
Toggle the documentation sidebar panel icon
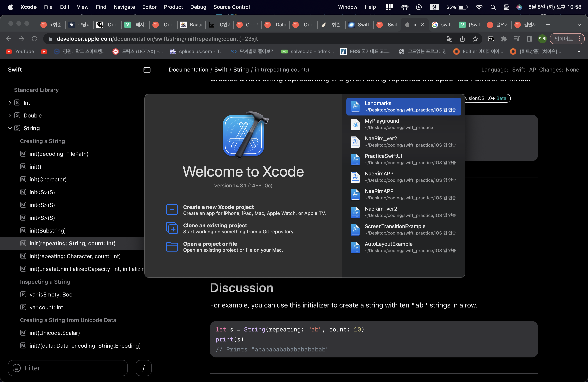147,70
